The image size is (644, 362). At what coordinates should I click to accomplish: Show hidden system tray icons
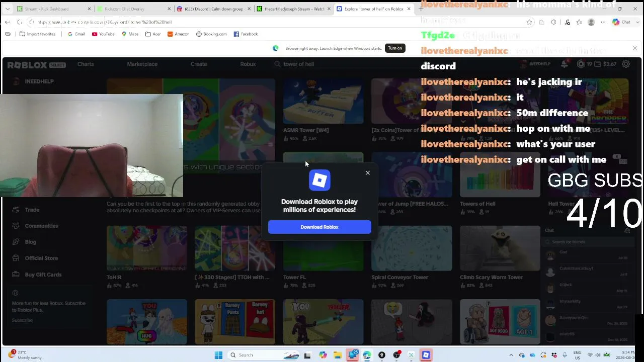[511, 355]
